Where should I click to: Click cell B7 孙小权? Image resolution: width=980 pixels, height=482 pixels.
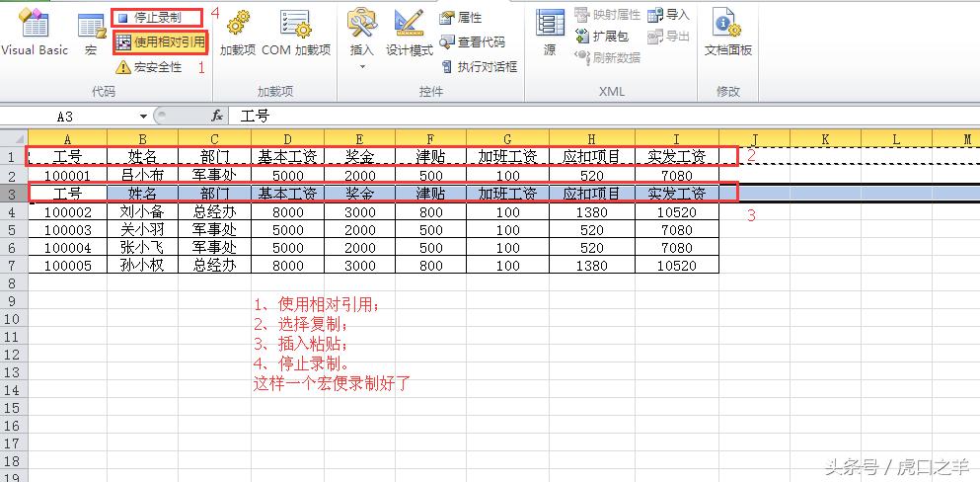(x=142, y=265)
